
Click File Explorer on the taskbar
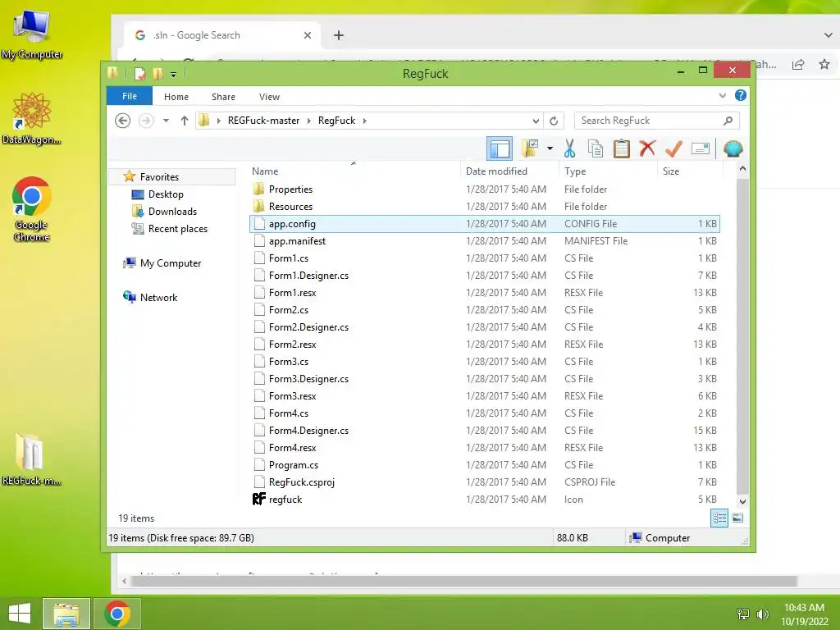click(66, 614)
